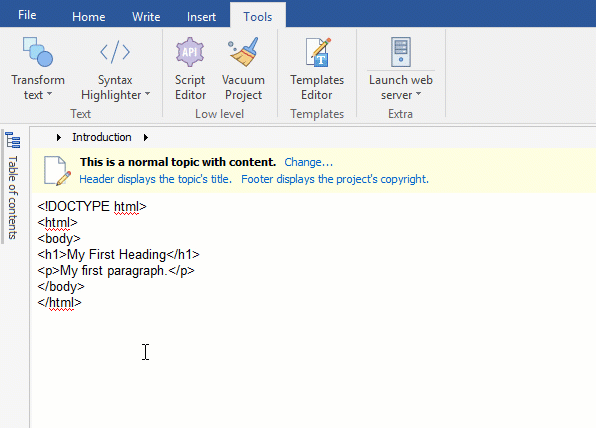Click the arrow before Introduction breadcrumb

coord(59,137)
